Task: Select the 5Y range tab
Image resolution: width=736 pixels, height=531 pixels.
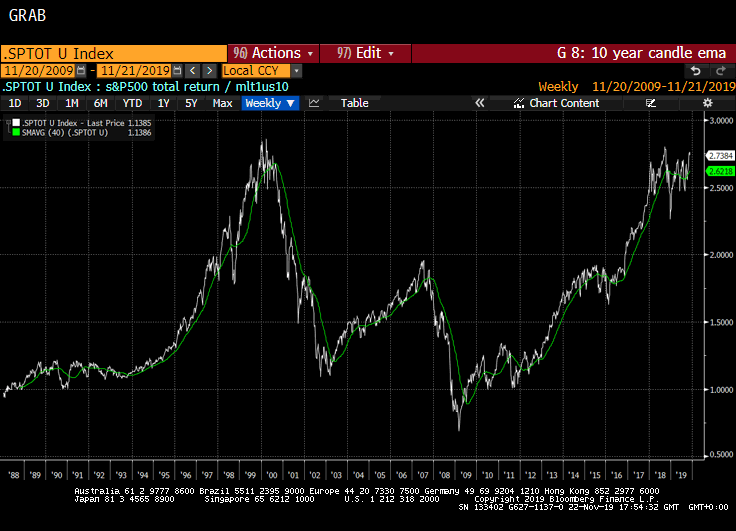Action: [x=191, y=103]
